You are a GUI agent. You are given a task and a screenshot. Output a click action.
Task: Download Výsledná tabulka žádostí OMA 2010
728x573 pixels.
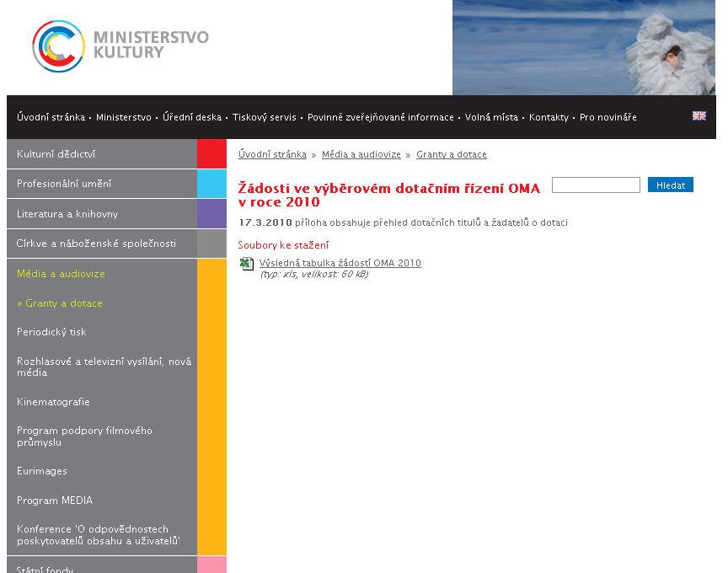point(340,263)
